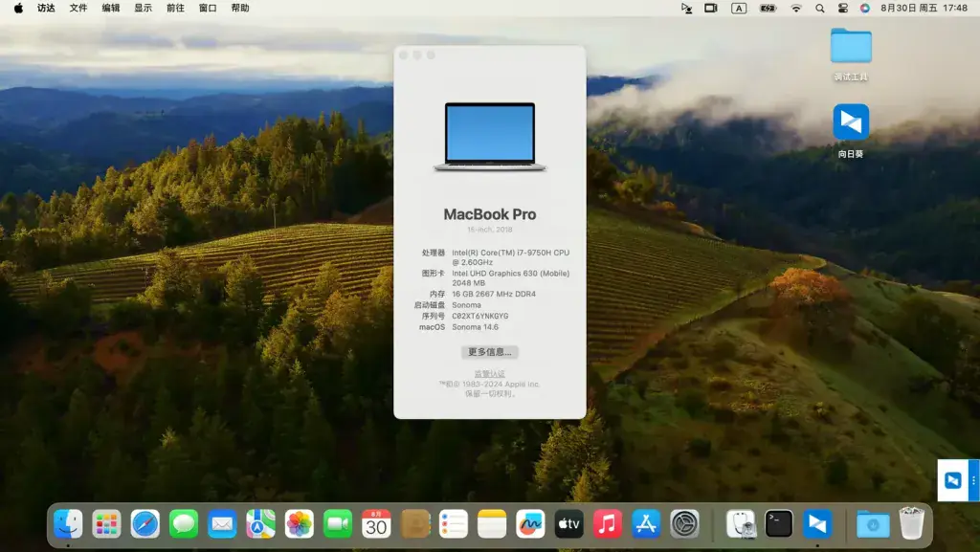The image size is (980, 552).
Task: Launch FaceTime from the Dock
Action: pyautogui.click(x=338, y=524)
